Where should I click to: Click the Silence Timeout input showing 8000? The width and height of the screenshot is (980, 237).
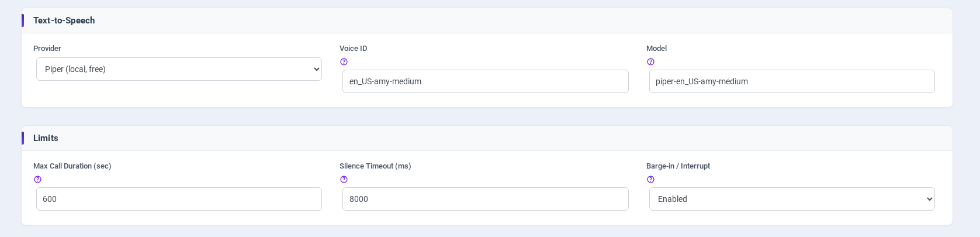point(485,199)
